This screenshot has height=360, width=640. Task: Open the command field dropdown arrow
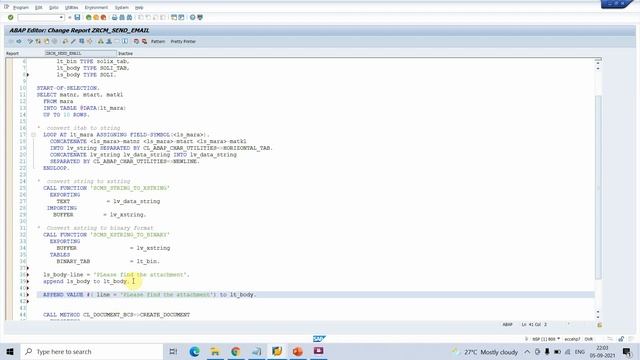[x=61, y=18]
